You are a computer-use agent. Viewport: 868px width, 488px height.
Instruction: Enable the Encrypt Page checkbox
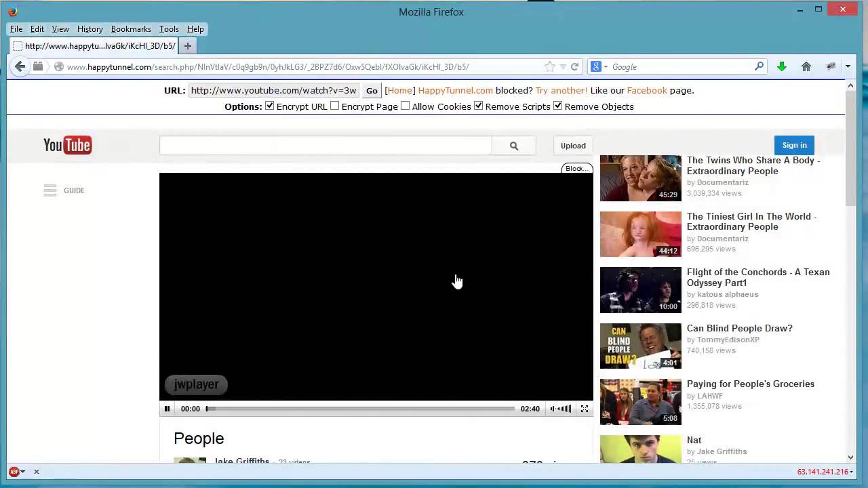click(x=334, y=106)
